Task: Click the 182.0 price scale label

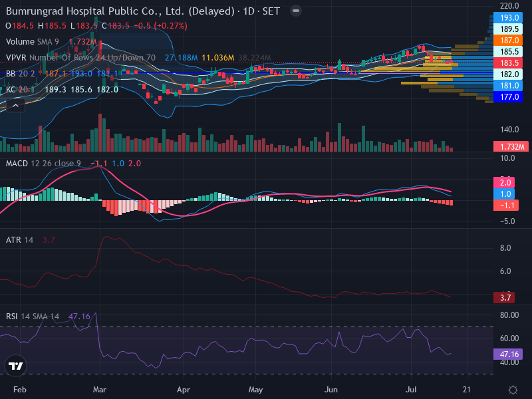Action: [508, 74]
